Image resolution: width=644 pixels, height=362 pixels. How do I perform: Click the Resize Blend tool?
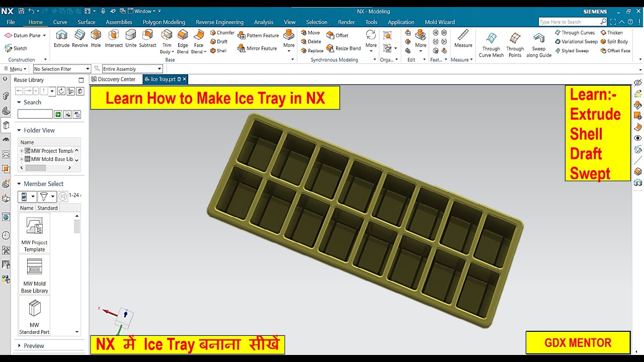point(344,48)
